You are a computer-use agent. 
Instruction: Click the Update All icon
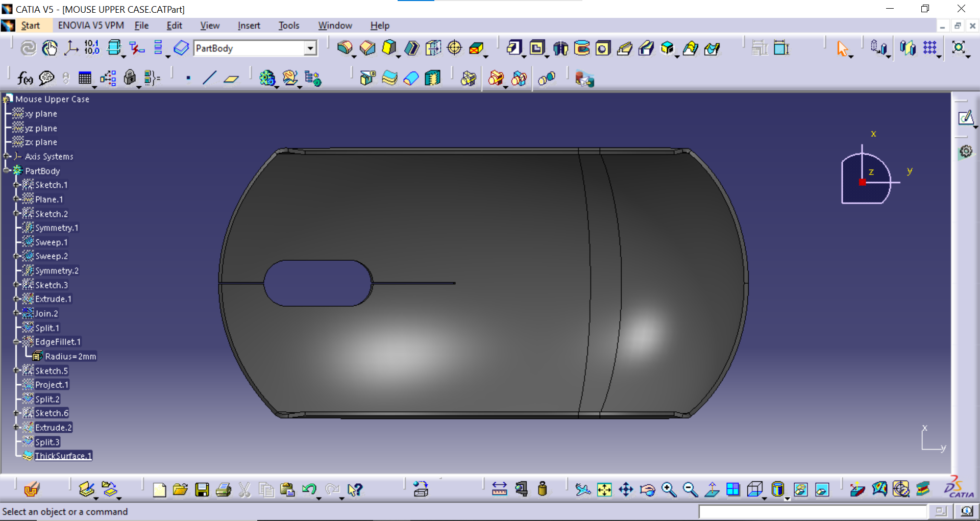pos(28,48)
